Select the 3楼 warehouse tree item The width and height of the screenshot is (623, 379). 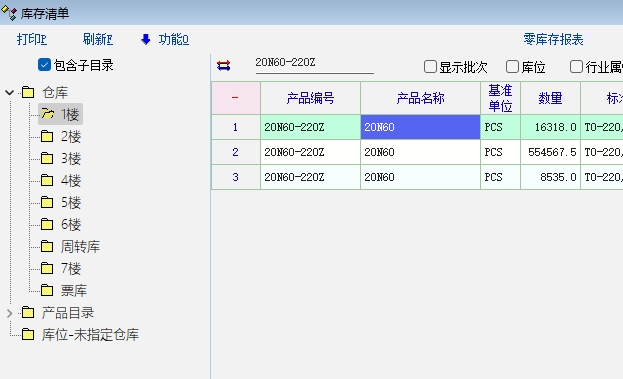point(70,159)
